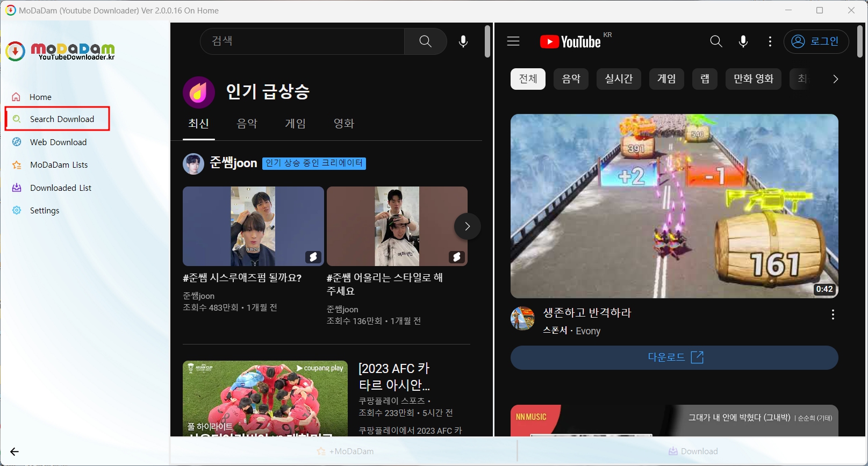The width and height of the screenshot is (868, 466).
Task: Open the 2023 AFC Asian Cup video thumbnail
Action: (266, 398)
